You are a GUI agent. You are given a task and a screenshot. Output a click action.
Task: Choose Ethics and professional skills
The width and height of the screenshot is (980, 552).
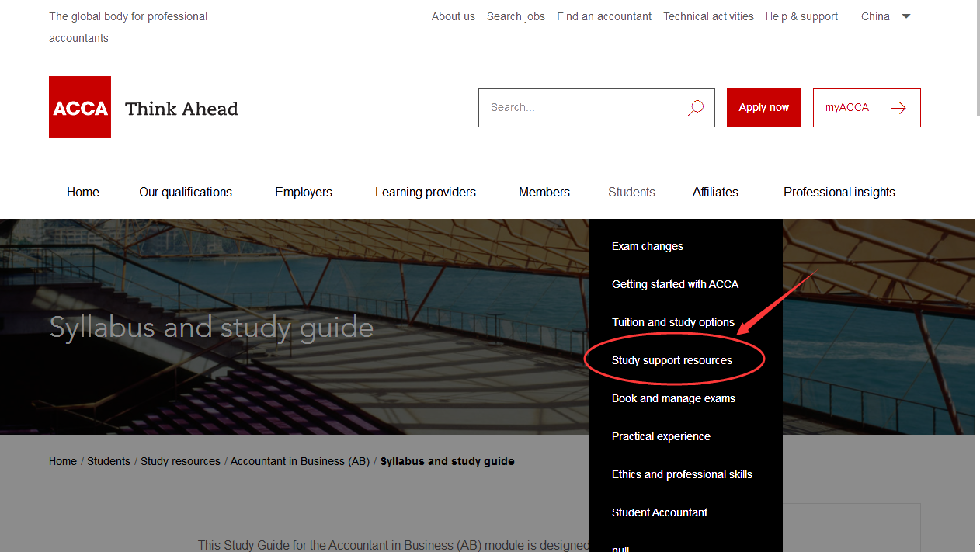[682, 474]
